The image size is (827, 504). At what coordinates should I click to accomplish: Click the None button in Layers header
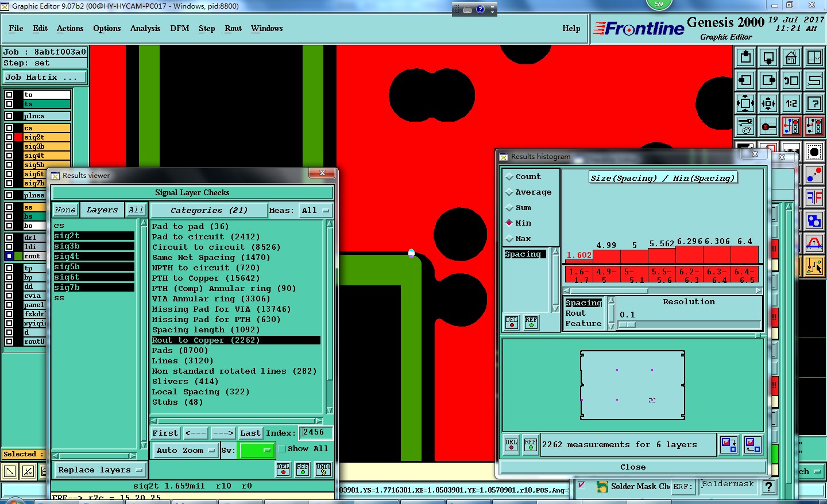(65, 210)
